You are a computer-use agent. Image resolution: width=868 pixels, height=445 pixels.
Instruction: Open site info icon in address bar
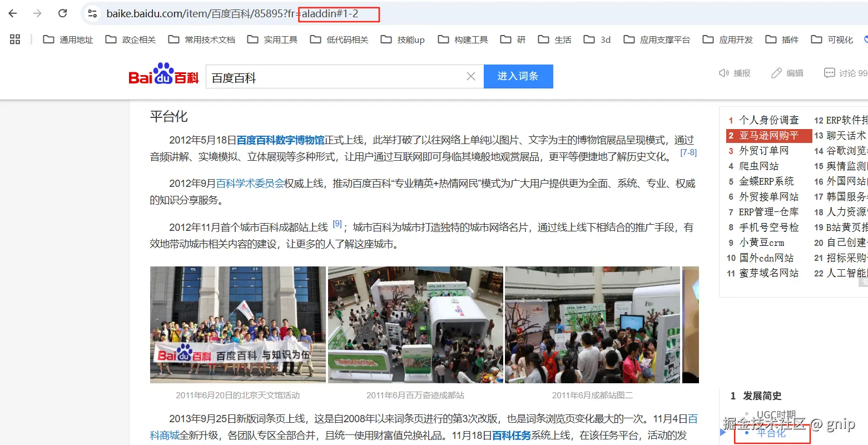(x=92, y=14)
